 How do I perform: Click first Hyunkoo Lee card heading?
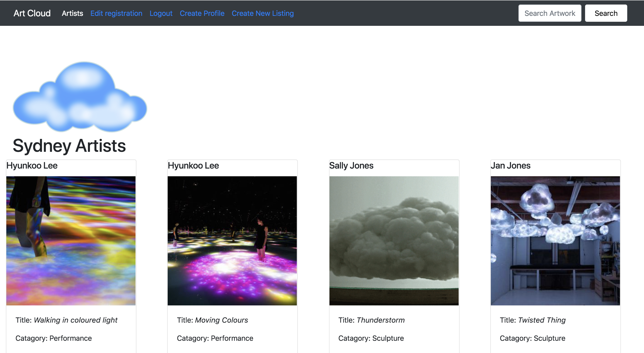[x=32, y=165]
